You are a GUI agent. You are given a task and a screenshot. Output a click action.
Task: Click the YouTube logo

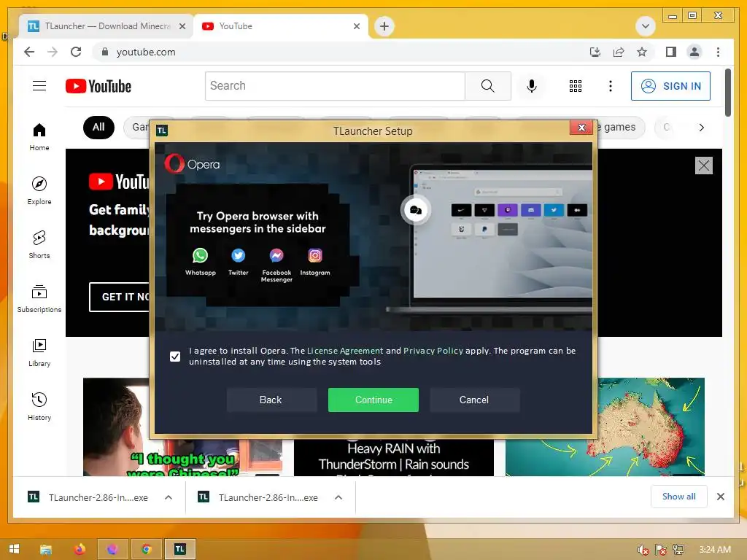pos(98,86)
